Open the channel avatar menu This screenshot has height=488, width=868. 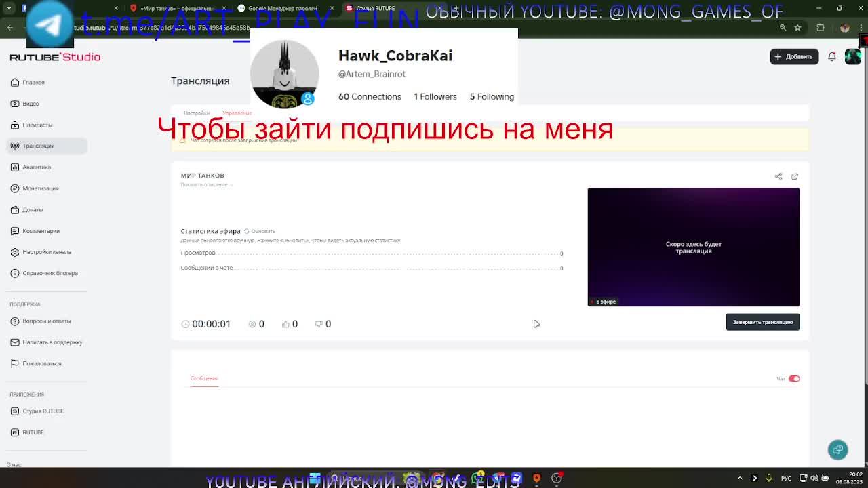852,57
